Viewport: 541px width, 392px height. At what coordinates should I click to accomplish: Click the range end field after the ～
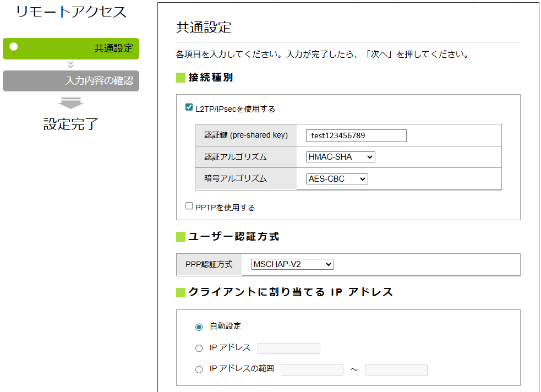tap(396, 369)
